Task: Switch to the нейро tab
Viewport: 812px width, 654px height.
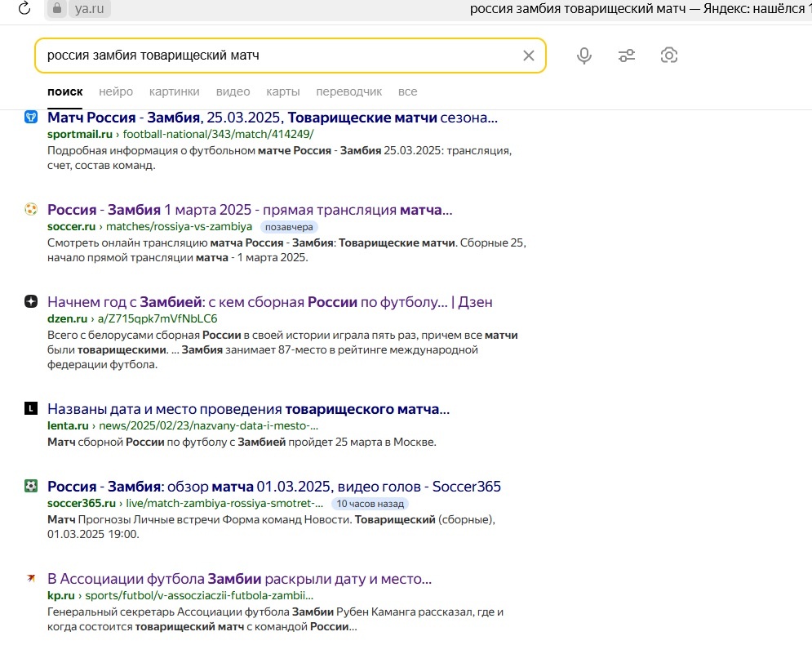Action: tap(116, 91)
